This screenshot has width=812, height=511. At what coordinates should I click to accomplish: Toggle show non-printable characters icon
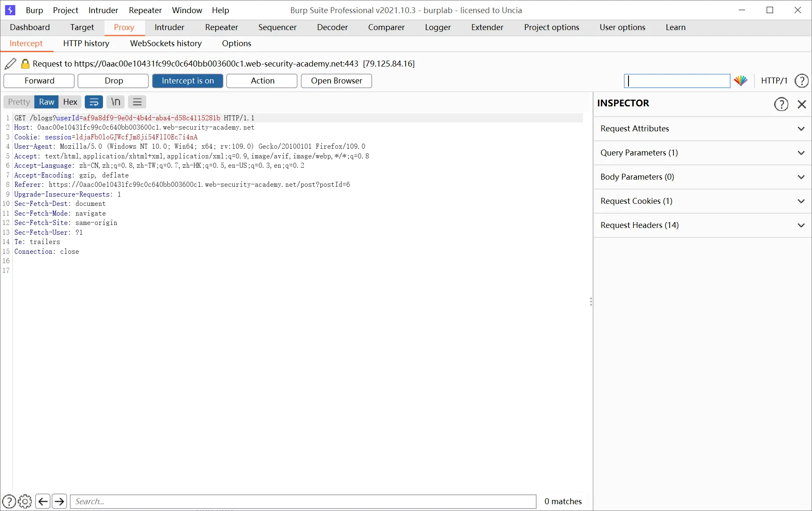tap(116, 102)
